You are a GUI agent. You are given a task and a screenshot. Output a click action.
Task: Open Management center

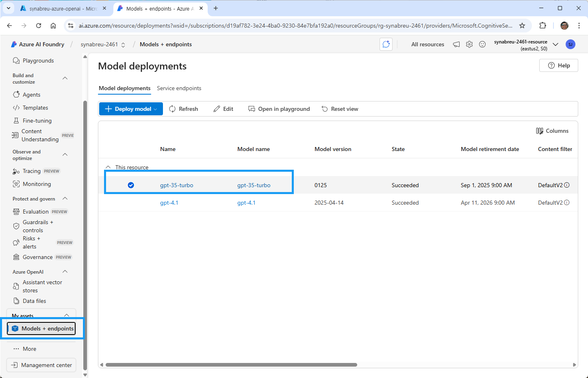tap(41, 365)
